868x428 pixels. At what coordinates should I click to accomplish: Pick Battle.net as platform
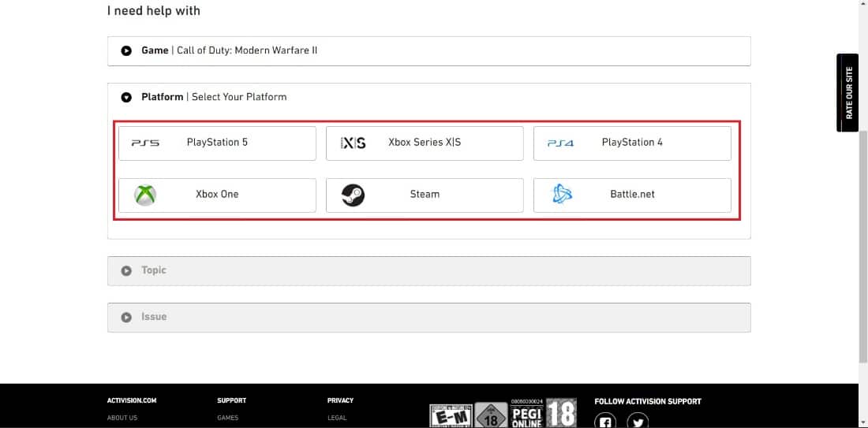[x=632, y=195]
